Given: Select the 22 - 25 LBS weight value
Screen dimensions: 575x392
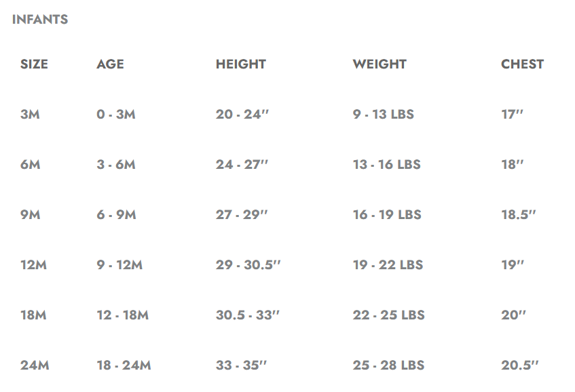Looking at the screenshot, I should click(388, 315).
